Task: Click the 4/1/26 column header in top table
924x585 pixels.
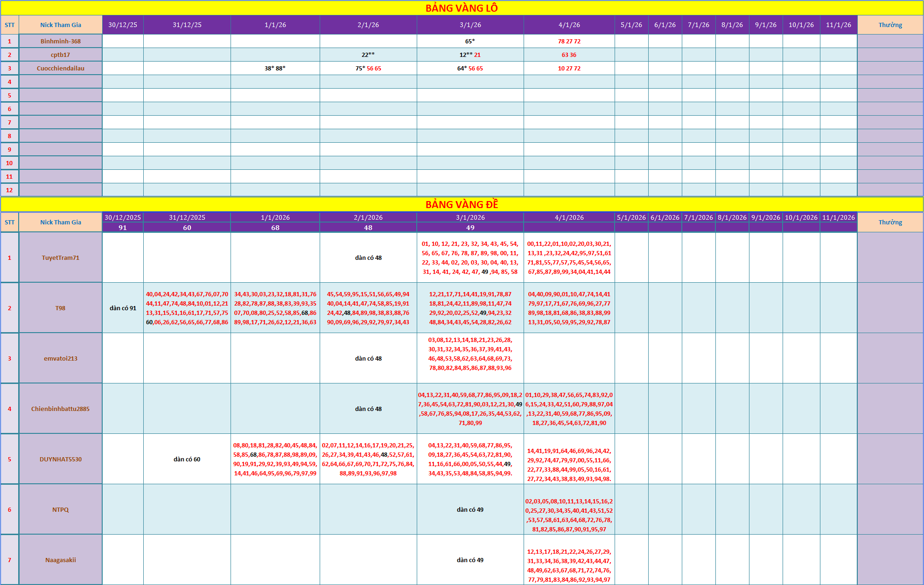Action: 569,25
